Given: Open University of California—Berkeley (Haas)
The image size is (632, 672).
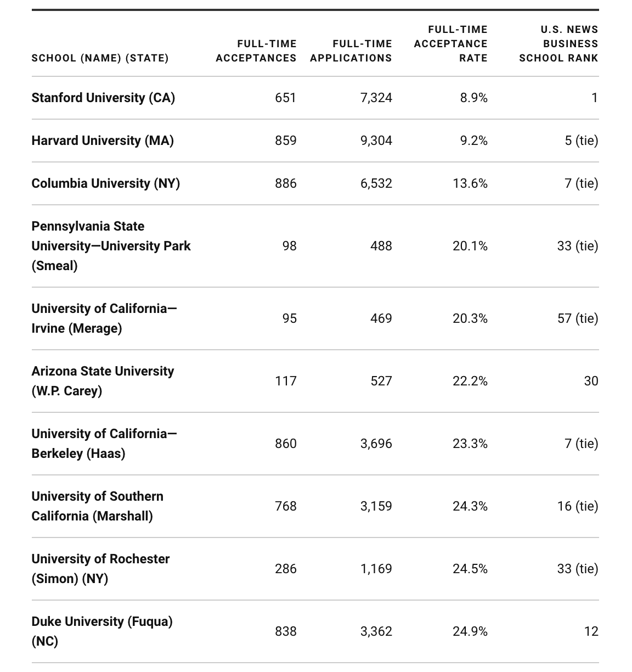Looking at the screenshot, I should [x=104, y=444].
